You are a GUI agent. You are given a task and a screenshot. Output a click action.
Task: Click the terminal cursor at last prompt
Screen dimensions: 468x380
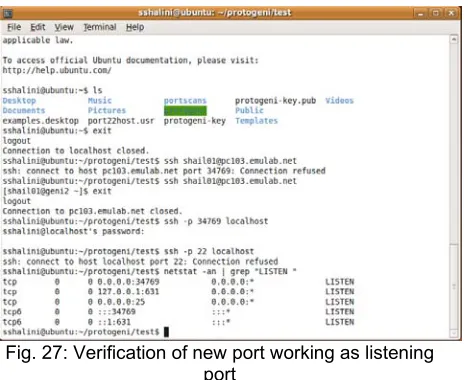click(x=166, y=332)
